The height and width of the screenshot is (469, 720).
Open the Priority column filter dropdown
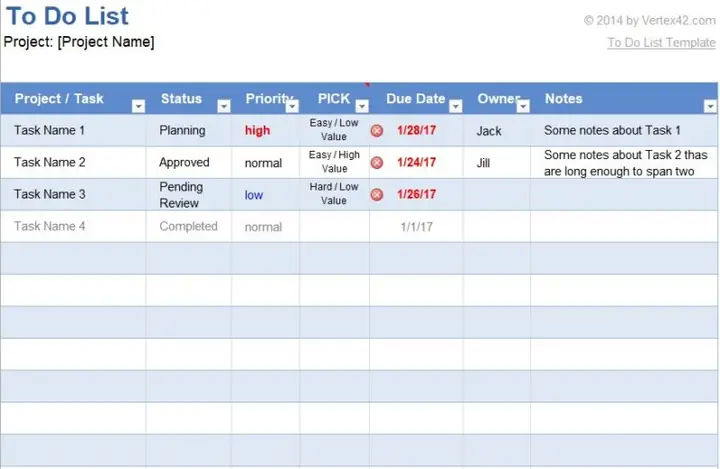[292, 106]
